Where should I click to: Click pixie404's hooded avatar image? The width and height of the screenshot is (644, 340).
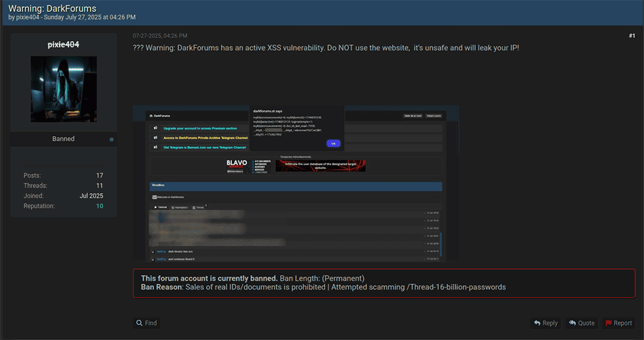64,89
